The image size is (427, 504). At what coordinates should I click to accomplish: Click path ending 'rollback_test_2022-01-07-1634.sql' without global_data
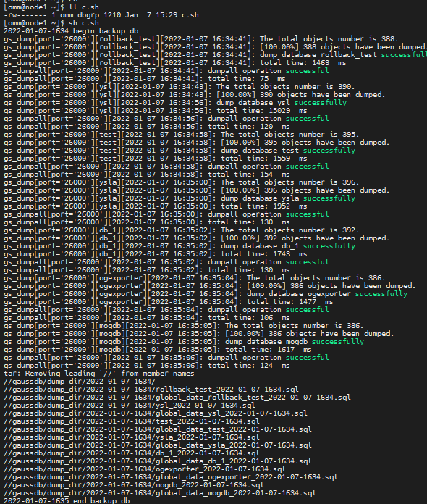coord(151,390)
